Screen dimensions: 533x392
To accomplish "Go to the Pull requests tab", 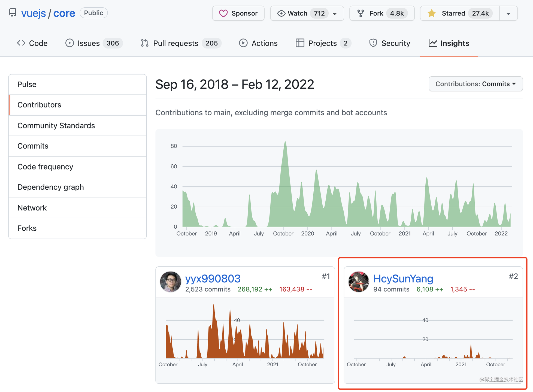I will [181, 43].
